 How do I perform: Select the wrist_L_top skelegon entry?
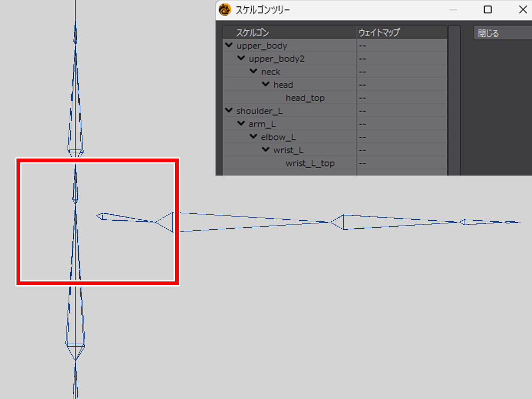click(x=310, y=163)
